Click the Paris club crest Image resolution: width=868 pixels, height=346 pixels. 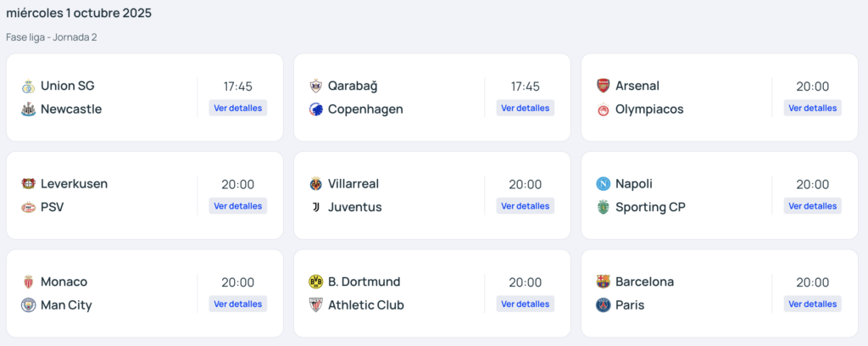click(x=604, y=305)
